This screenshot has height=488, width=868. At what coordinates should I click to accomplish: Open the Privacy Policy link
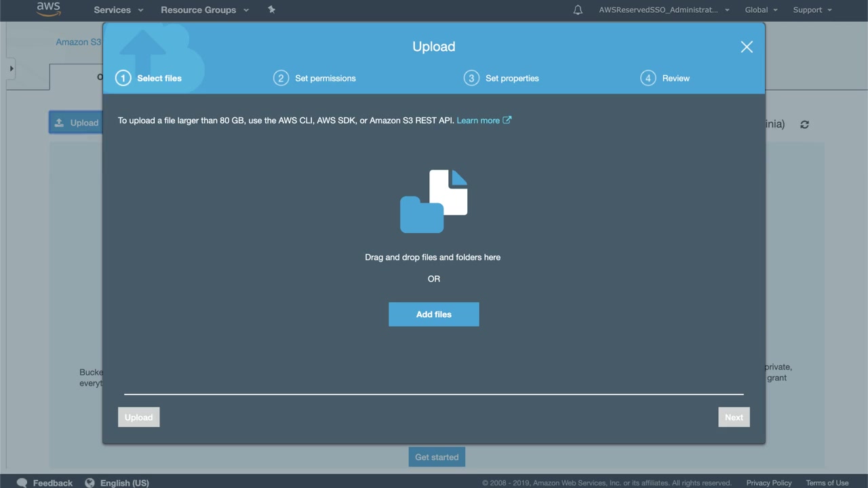coord(769,483)
